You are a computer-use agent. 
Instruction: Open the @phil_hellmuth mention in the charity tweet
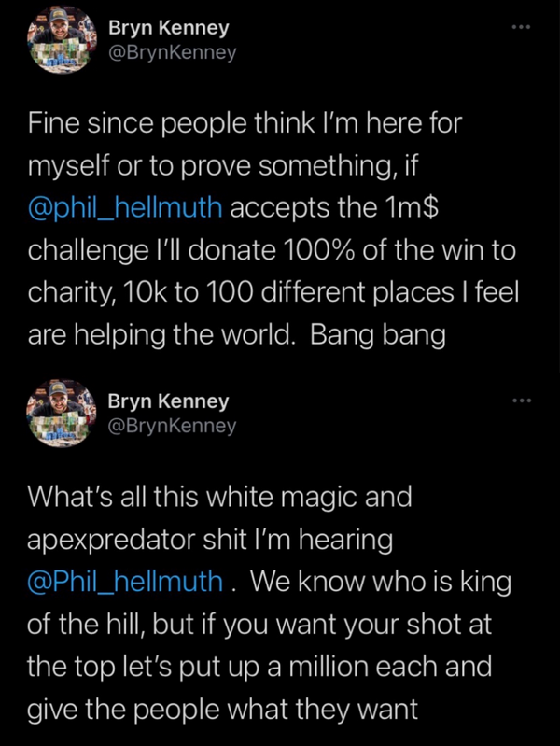coord(125,206)
